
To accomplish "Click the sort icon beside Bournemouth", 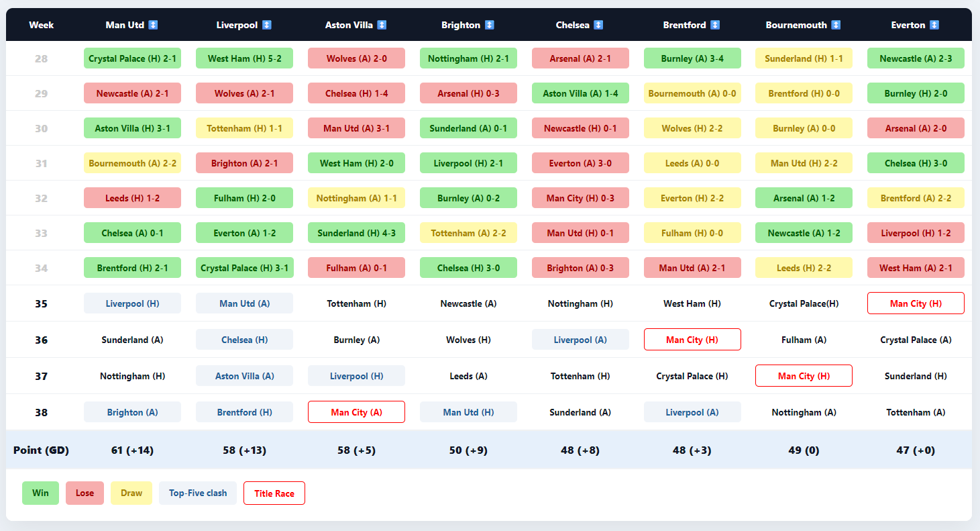I will tap(836, 25).
